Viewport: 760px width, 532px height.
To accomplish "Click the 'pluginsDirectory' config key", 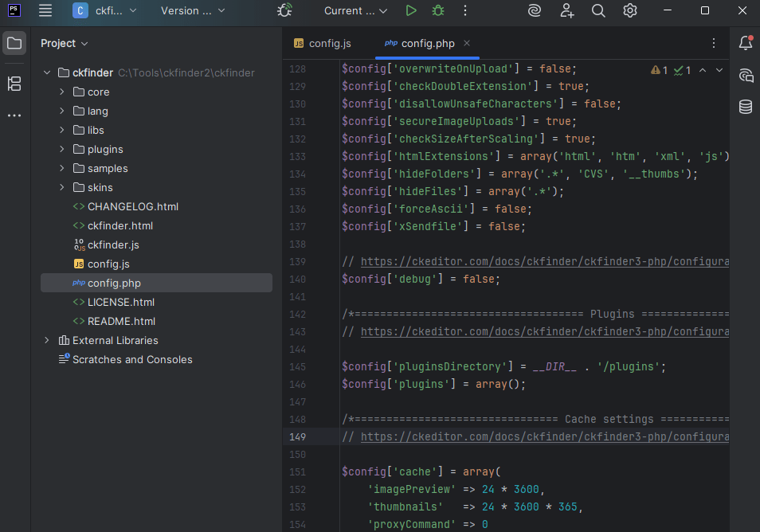I will click(x=450, y=367).
